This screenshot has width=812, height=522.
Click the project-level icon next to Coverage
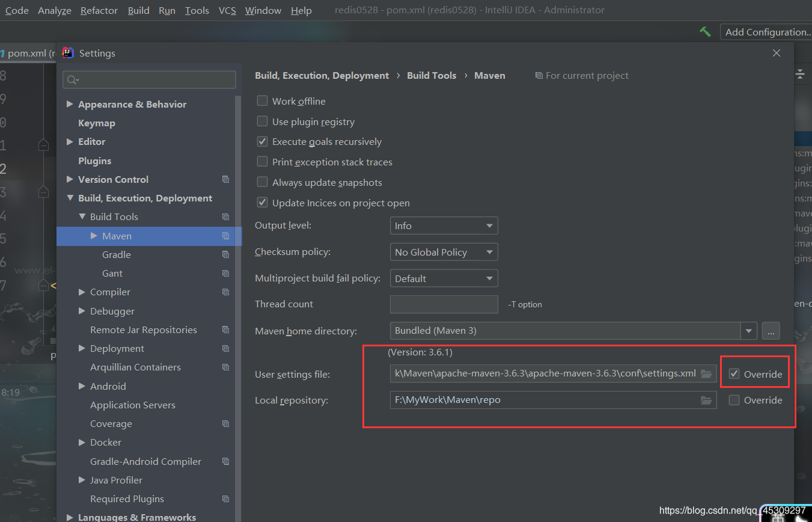point(225,423)
